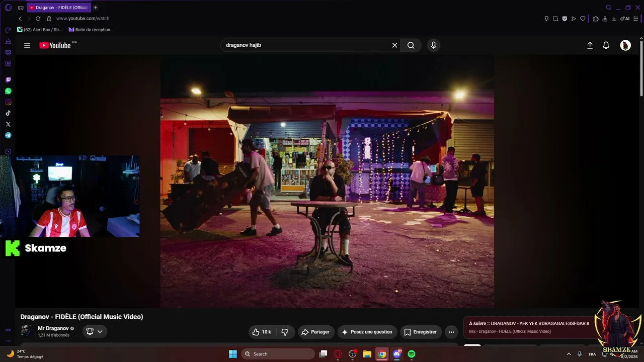Go to the YouTube home logo

[55, 45]
